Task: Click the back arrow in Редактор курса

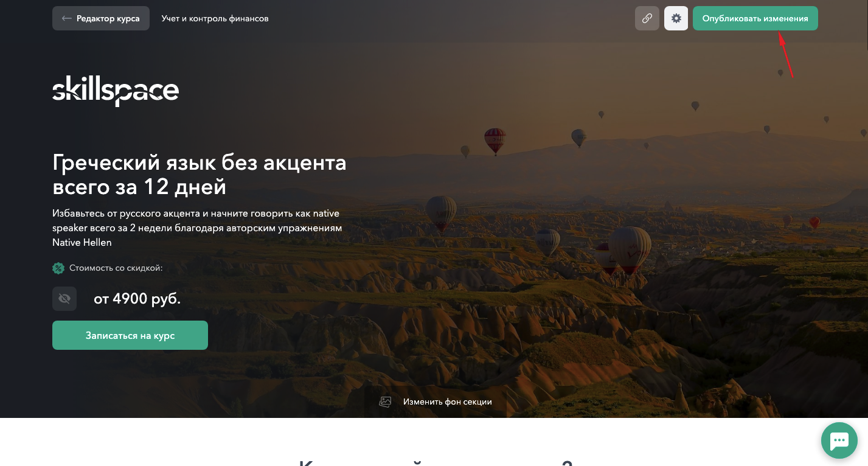Action: 67,18
